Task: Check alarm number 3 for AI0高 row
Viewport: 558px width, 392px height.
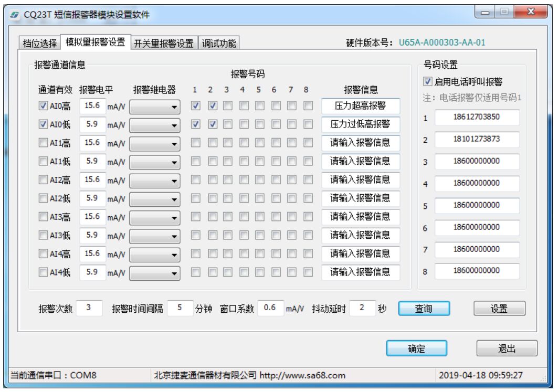Action: pos(227,106)
